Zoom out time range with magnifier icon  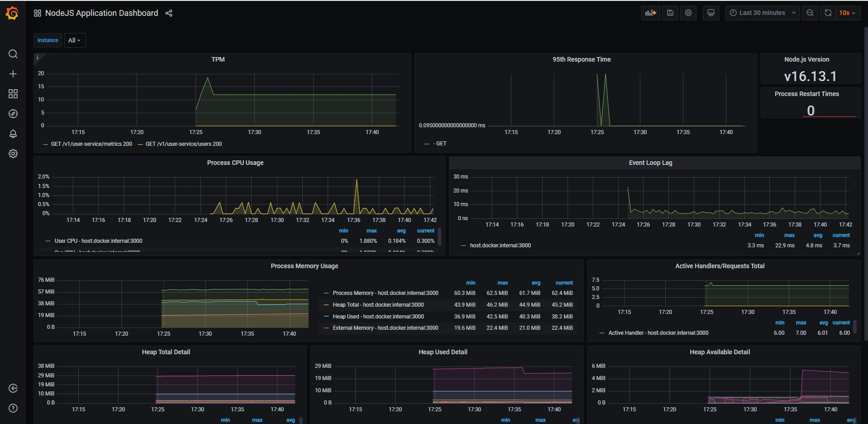[x=810, y=13]
